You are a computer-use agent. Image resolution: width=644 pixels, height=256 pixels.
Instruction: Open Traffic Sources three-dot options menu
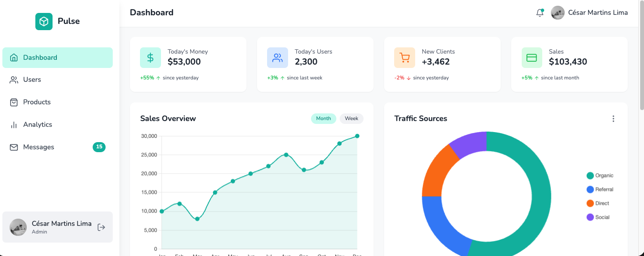(x=613, y=119)
